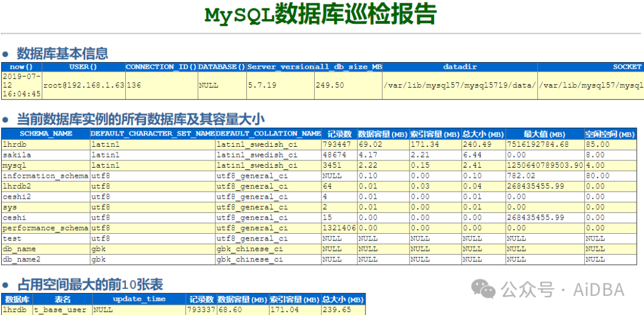The width and height of the screenshot is (644, 315).
Task: Click the SCHEMA_NAME column header
Action: coord(46,134)
